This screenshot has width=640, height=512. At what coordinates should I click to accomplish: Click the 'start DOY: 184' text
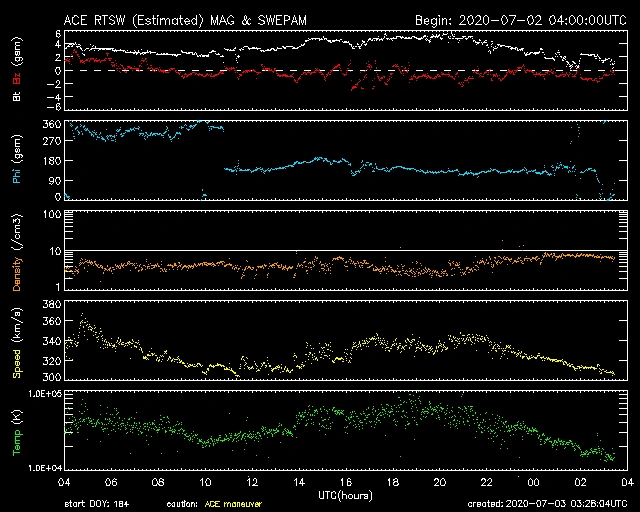pos(97,505)
